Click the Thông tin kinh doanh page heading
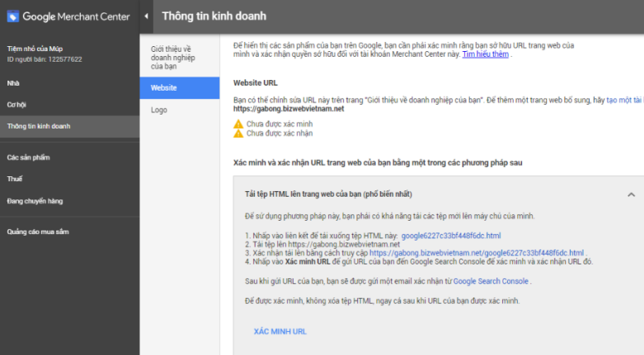 click(x=214, y=16)
